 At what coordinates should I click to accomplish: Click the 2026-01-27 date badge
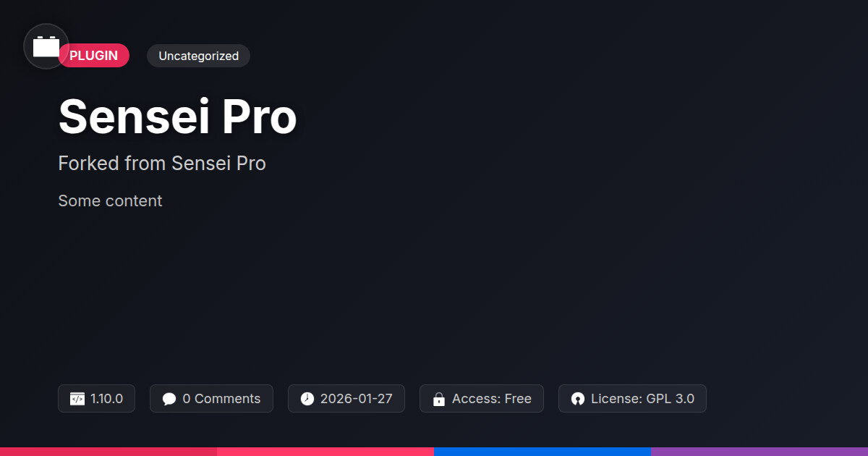346,399
